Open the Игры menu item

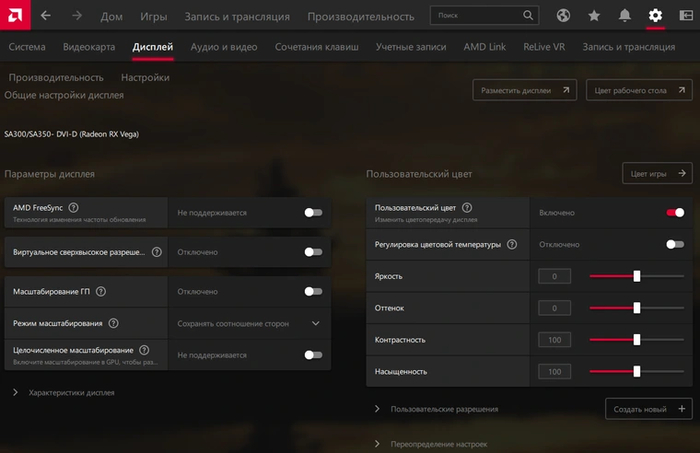click(x=153, y=17)
